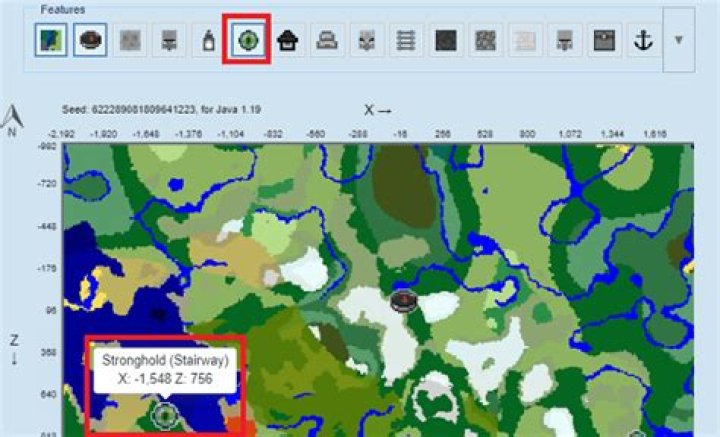Enable greyed villager icon next to slime icon
720x437 pixels.
169,40
